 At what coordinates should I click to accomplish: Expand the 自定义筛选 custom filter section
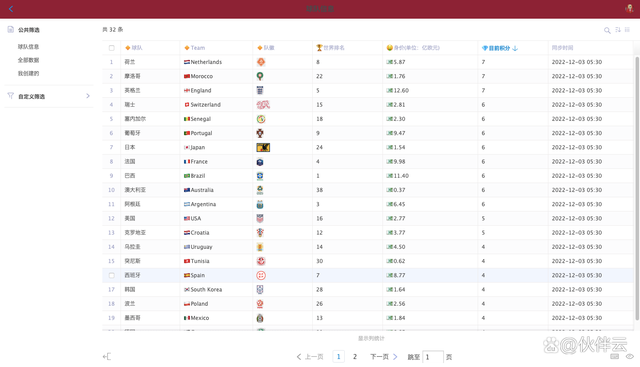click(49, 96)
